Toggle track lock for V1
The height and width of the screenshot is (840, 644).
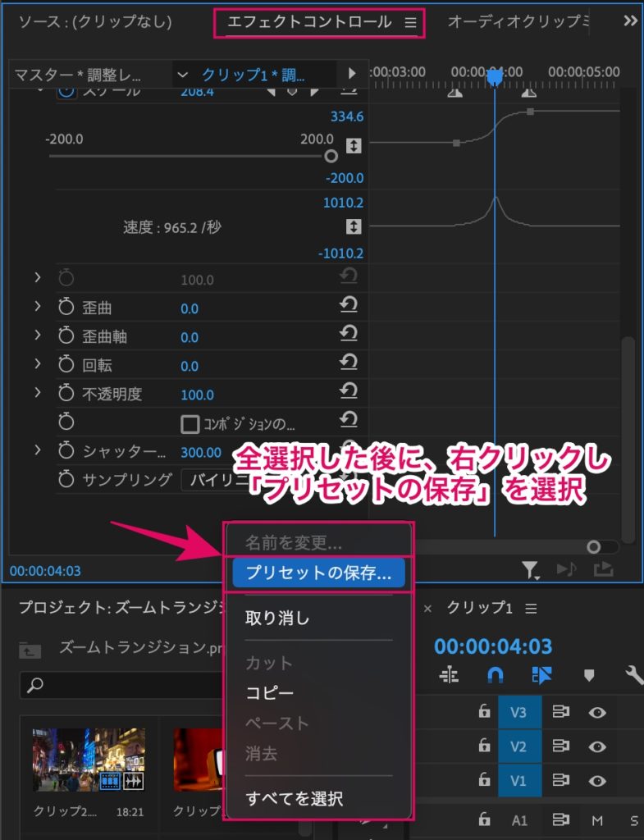(x=484, y=779)
